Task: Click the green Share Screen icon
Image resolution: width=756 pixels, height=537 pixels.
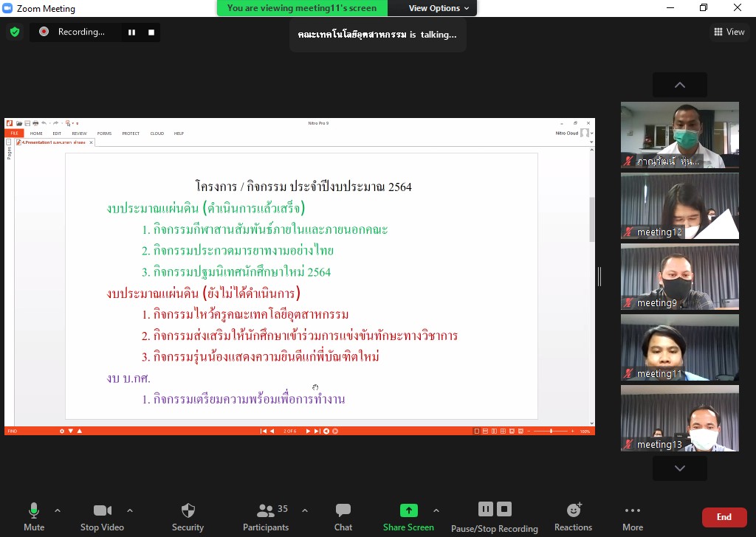Action: click(x=409, y=510)
